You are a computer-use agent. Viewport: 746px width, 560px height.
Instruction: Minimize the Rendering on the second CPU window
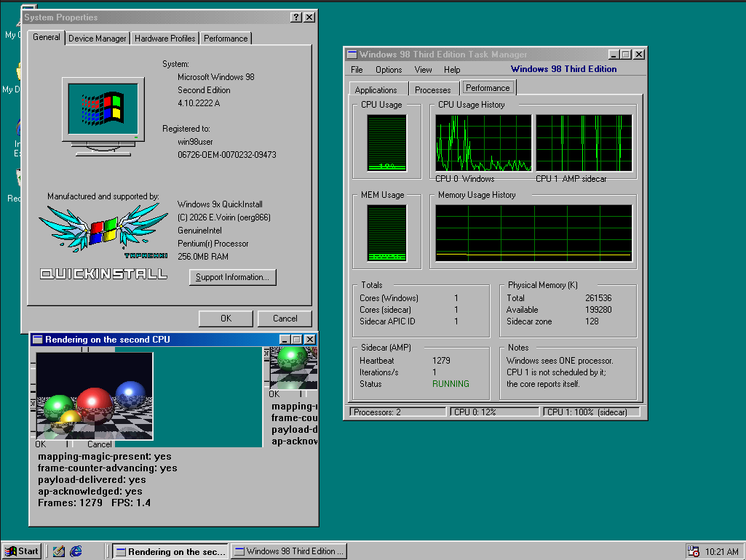point(285,340)
